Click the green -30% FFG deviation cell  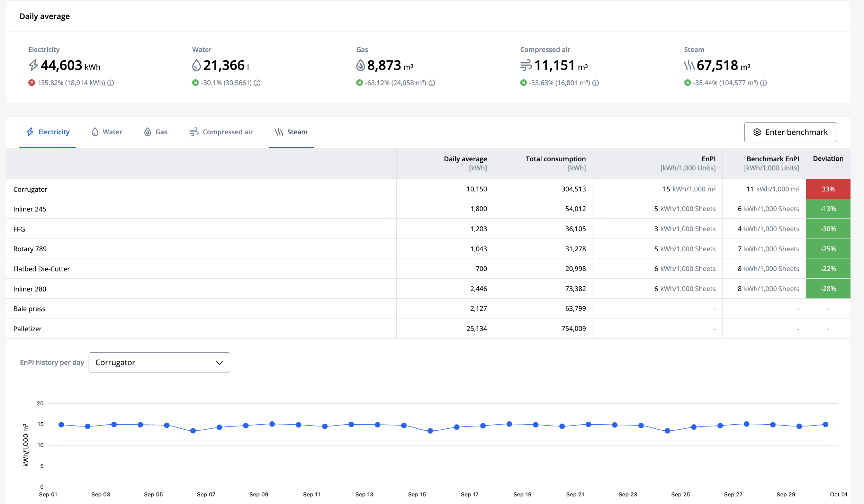[x=828, y=229]
